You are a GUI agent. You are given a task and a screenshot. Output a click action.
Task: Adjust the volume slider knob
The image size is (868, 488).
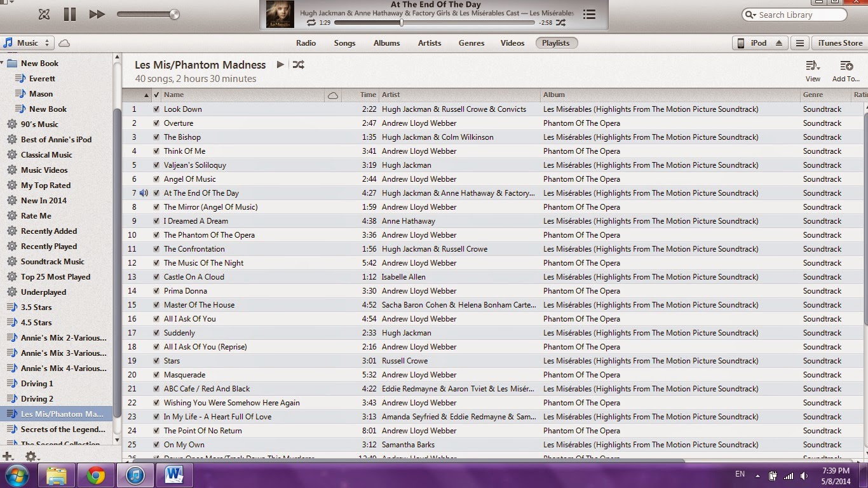pyautogui.click(x=174, y=15)
